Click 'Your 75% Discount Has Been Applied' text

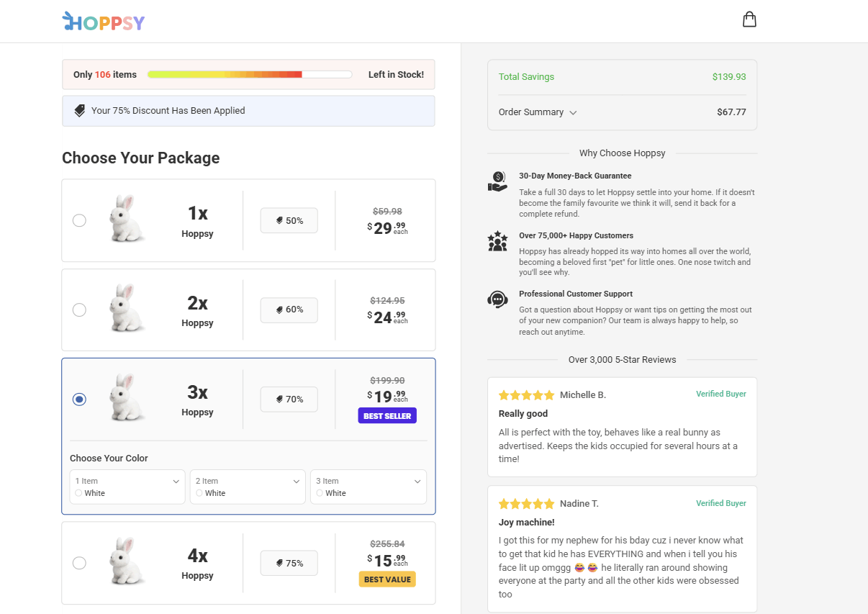tap(168, 111)
